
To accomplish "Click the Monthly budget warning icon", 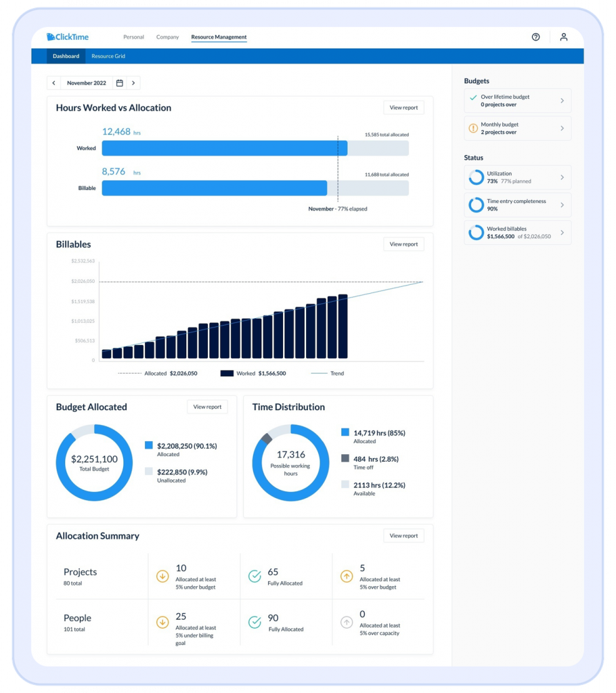I will point(473,129).
